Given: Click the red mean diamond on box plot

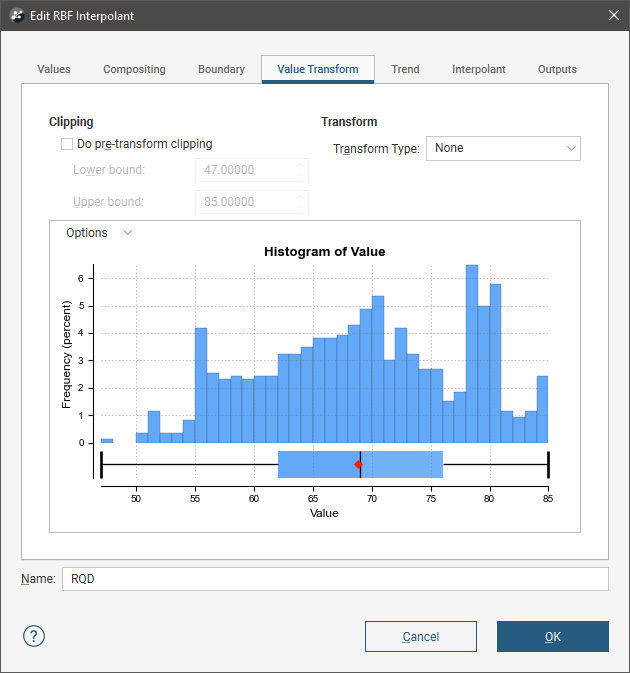Looking at the screenshot, I should pyautogui.click(x=357, y=465).
